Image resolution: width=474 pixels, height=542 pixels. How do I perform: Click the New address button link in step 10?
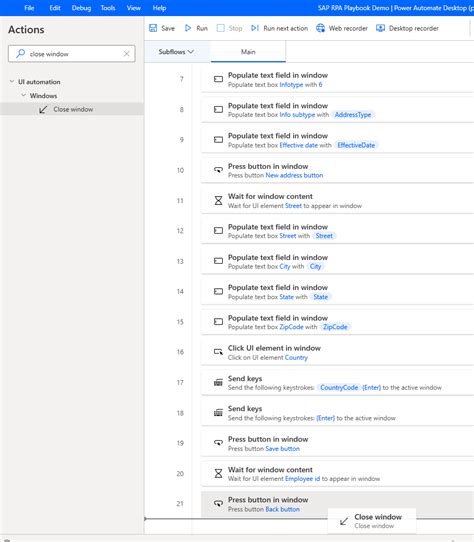[x=294, y=175]
